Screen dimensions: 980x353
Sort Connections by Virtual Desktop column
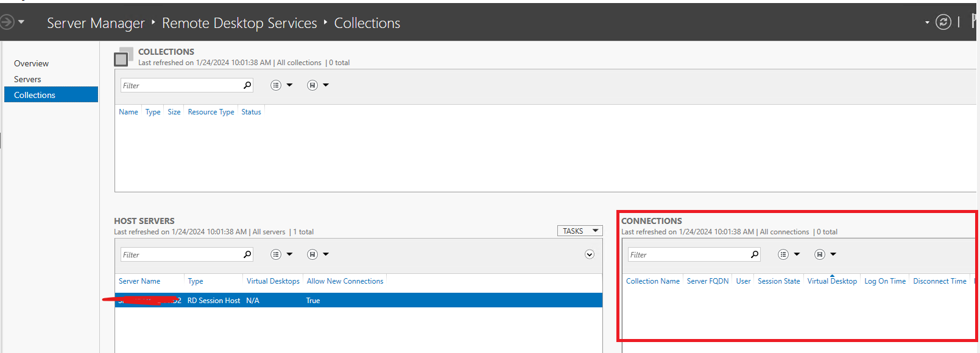(x=832, y=281)
